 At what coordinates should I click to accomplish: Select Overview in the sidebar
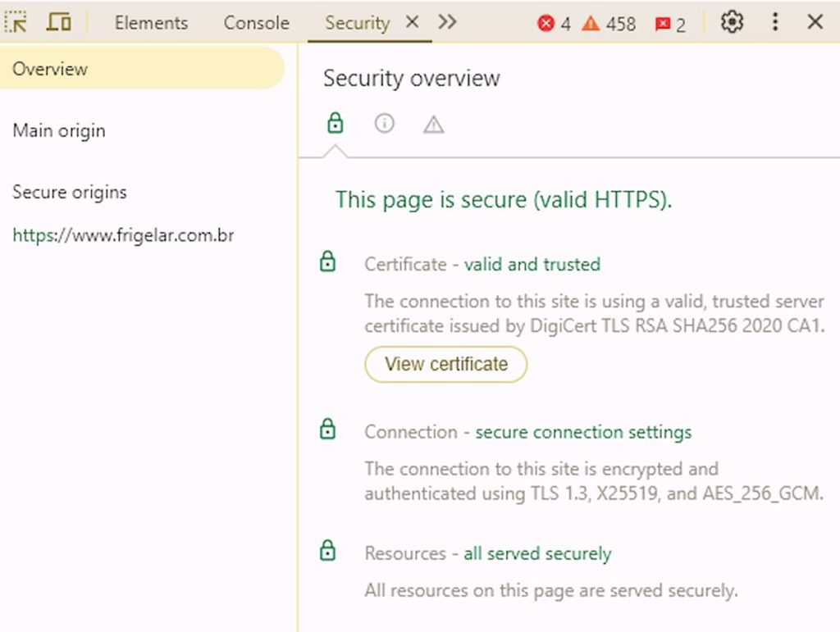[50, 69]
